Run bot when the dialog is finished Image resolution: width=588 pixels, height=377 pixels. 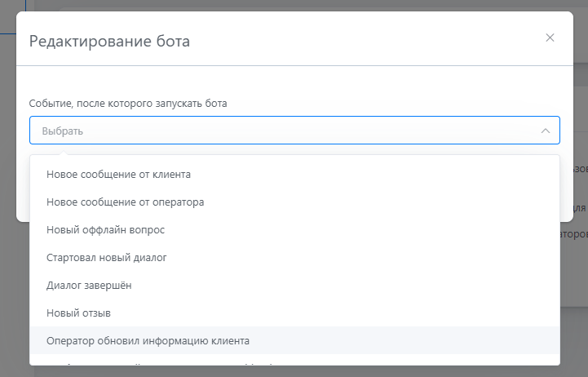(x=89, y=285)
